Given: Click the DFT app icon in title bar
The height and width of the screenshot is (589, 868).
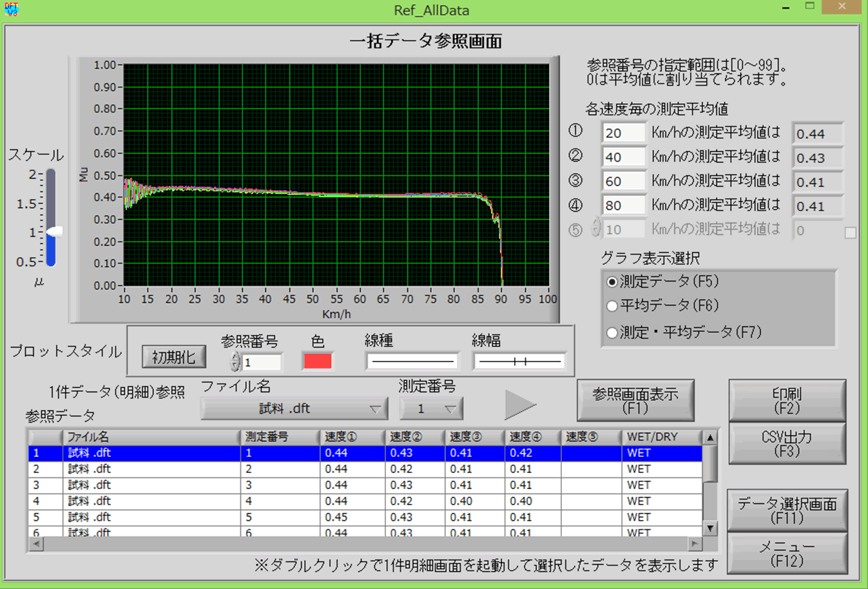Looking at the screenshot, I should click(12, 9).
